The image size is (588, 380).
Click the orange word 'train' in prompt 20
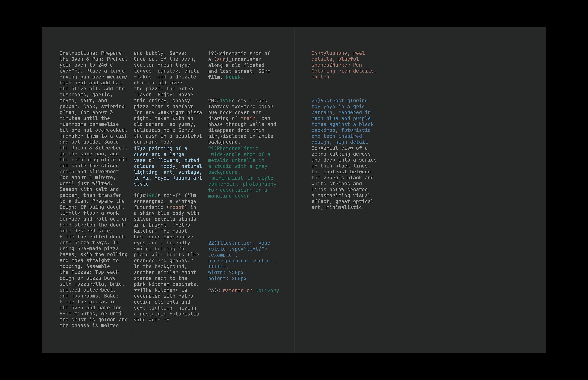(248, 118)
